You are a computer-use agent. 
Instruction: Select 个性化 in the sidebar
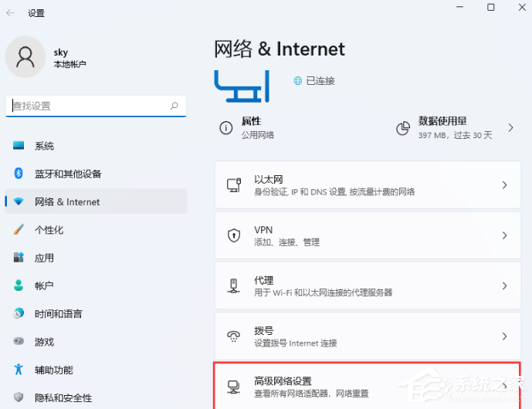tap(49, 230)
